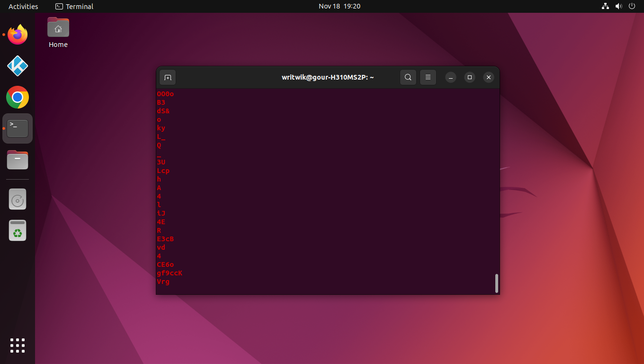Screen dimensions: 644x364
Task: Click the terminal scrollbar handle
Action: pyautogui.click(x=496, y=283)
